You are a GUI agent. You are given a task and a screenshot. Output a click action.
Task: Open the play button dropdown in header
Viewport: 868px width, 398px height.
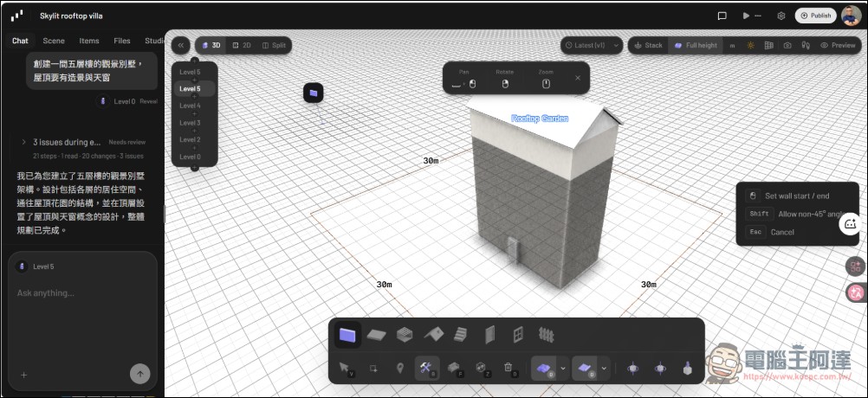tap(752, 16)
